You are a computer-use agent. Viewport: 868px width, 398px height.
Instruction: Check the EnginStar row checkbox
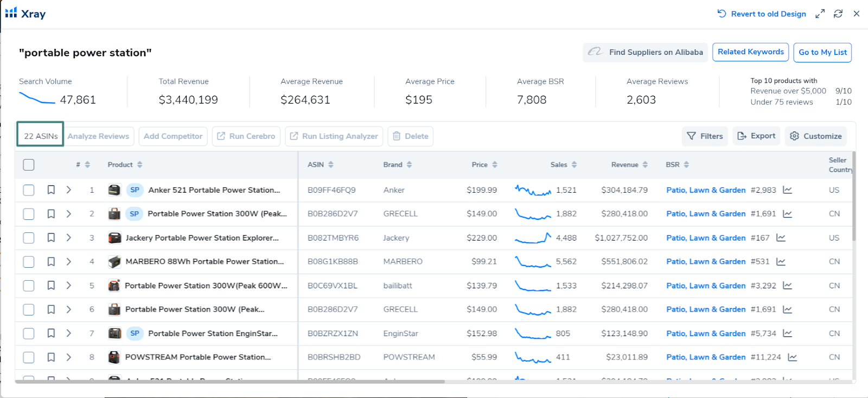point(29,333)
